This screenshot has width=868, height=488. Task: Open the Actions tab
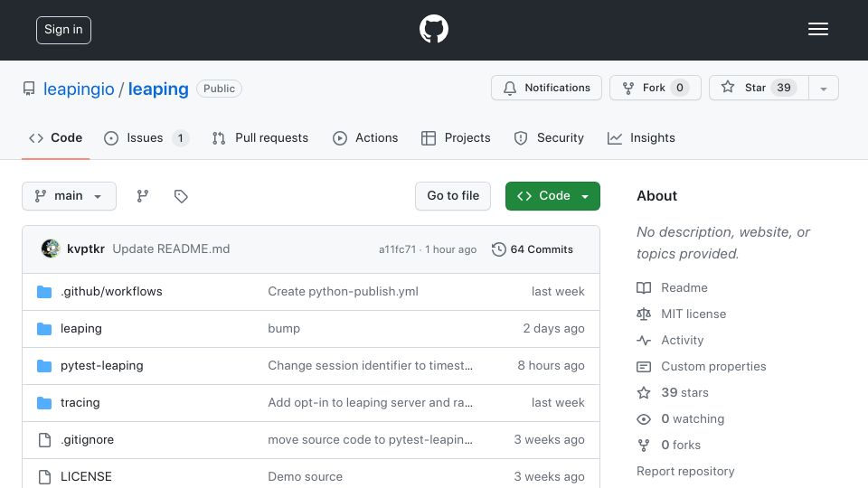(x=365, y=137)
